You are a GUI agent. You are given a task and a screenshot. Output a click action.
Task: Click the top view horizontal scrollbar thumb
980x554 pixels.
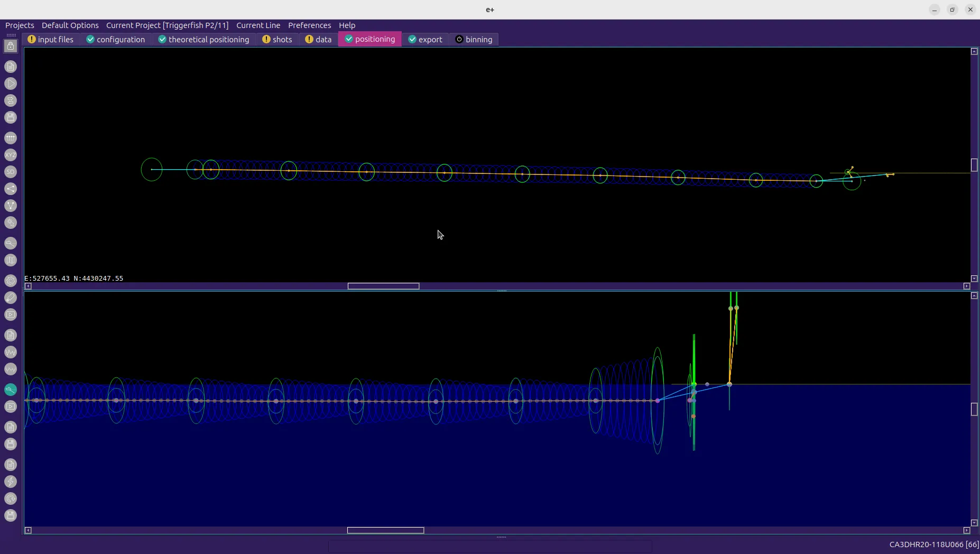(383, 286)
